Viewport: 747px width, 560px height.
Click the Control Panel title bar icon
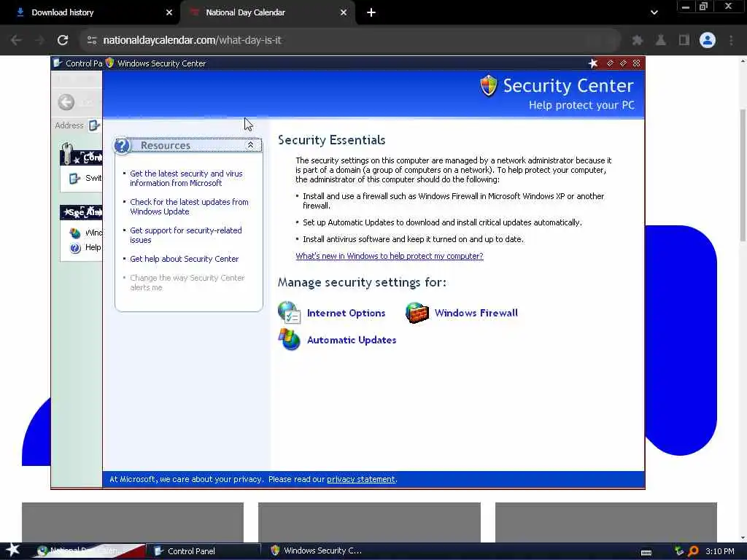coord(58,63)
